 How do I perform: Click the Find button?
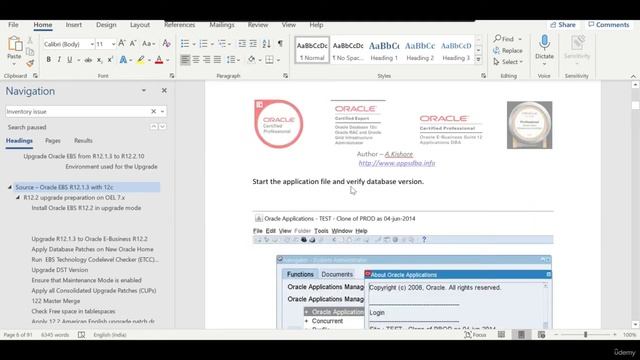click(504, 39)
